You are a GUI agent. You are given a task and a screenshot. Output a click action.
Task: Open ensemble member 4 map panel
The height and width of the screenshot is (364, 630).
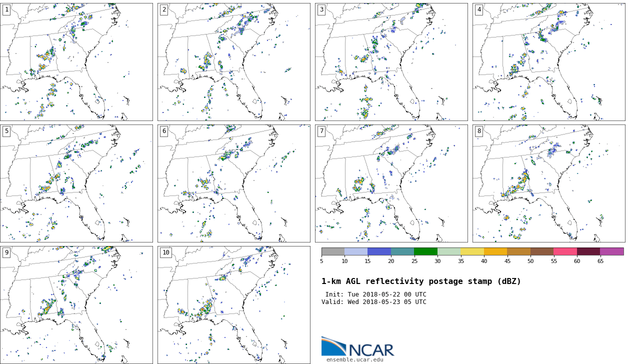(x=549, y=62)
